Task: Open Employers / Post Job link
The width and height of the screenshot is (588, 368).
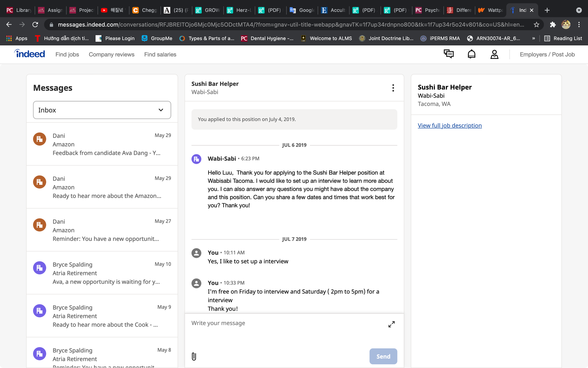Action: (547, 54)
